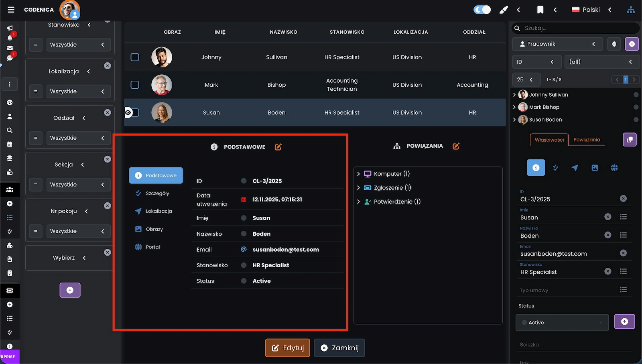Click the hamburger menu icon
This screenshot has width=642, height=364.
(x=11, y=10)
